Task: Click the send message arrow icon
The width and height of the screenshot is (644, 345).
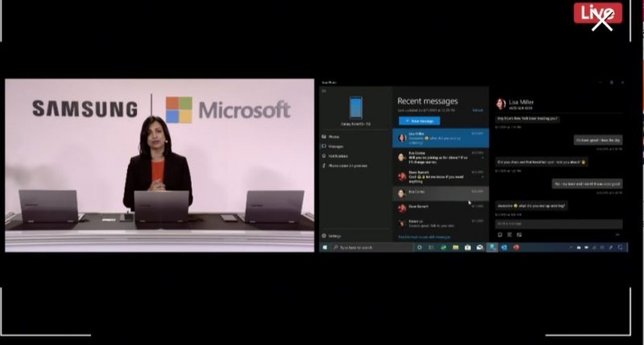Action: (617, 235)
